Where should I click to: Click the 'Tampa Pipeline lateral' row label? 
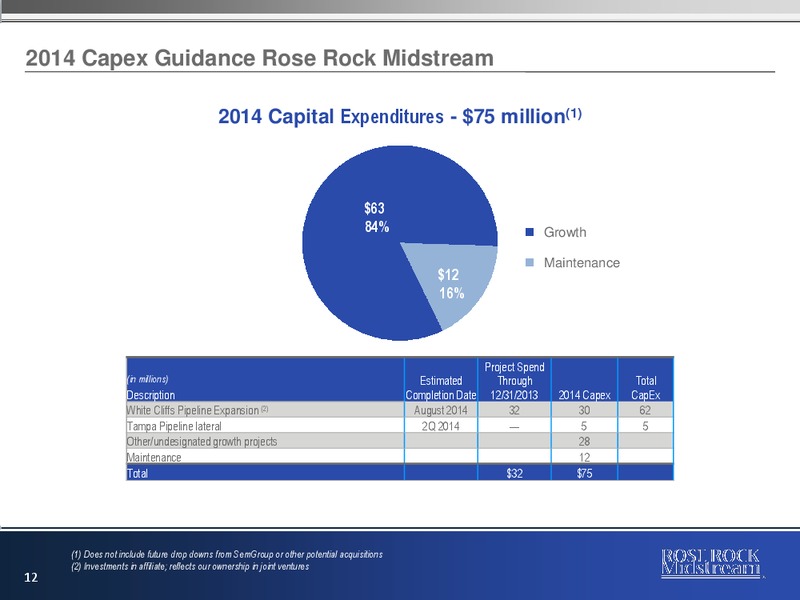tap(174, 426)
